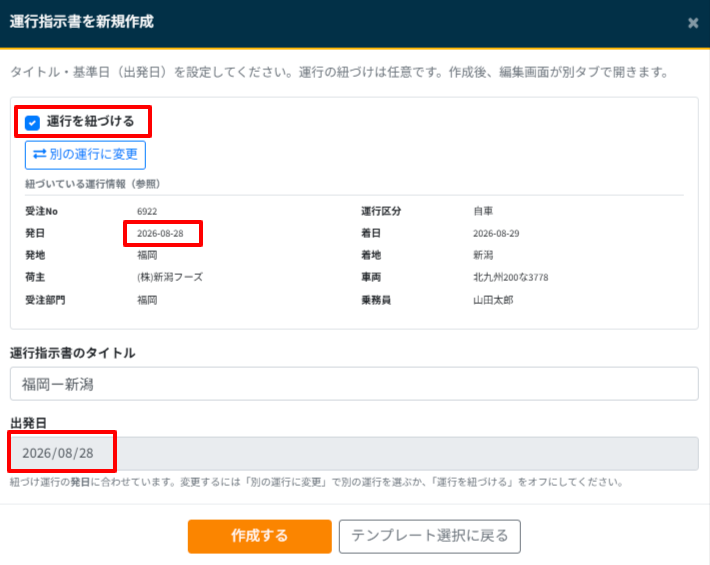This screenshot has width=710, height=565.
Task: Click the 運行指示書のタイトル label
Action: (x=72, y=353)
